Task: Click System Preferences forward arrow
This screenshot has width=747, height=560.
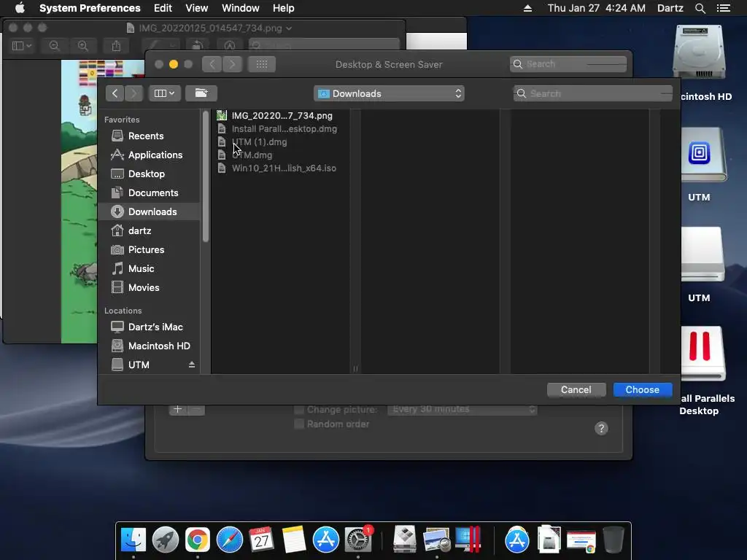Action: 233,64
